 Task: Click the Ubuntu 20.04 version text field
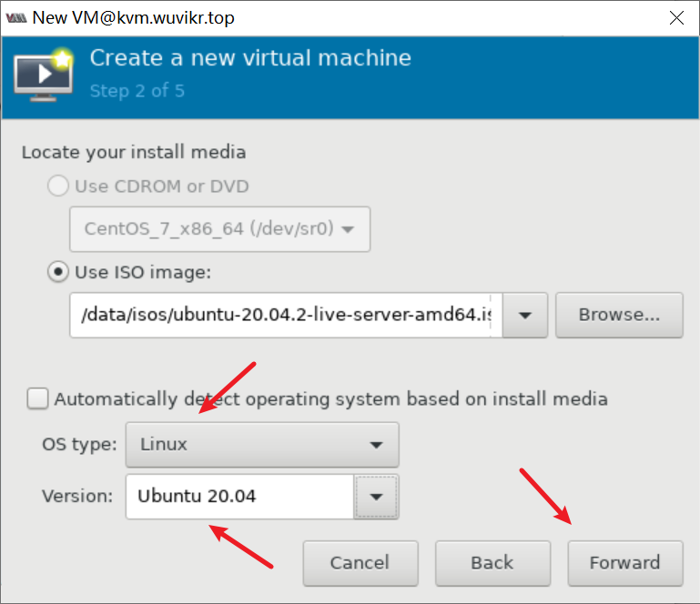(239, 497)
